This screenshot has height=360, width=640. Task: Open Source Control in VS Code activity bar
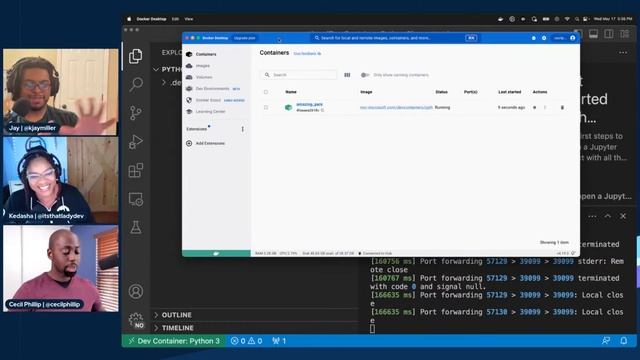pos(136,113)
